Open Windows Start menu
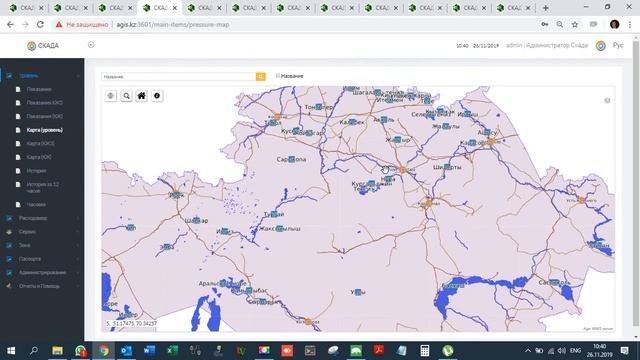Screen dimensions: 640x360 11,351
